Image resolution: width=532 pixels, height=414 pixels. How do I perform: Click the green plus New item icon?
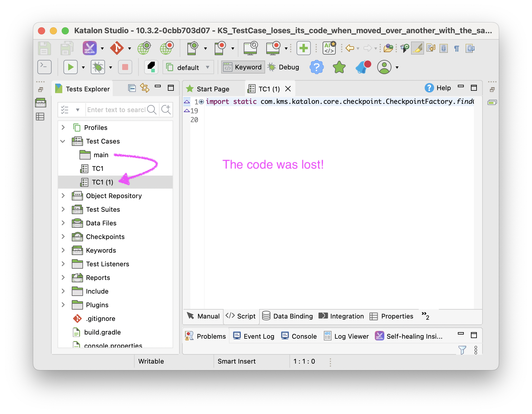pyautogui.click(x=303, y=48)
